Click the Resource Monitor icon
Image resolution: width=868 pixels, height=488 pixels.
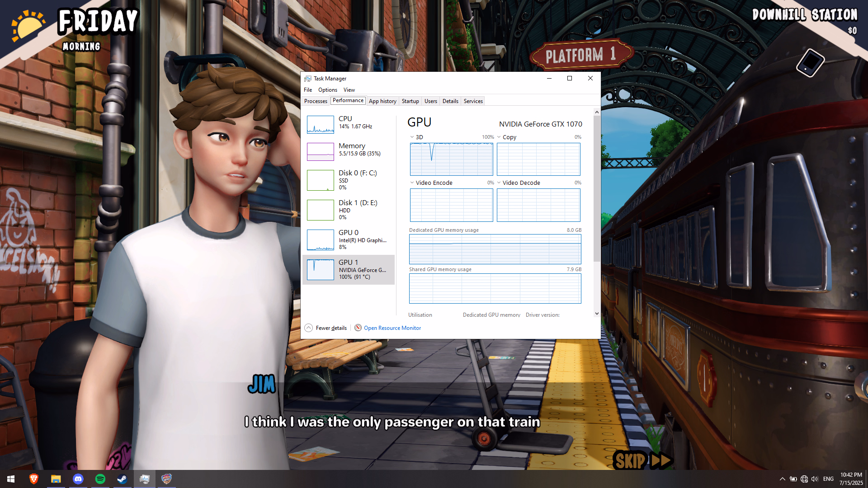point(358,328)
